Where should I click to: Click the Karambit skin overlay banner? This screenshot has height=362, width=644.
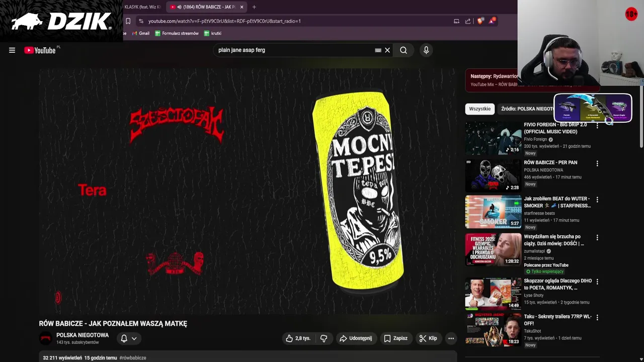[x=593, y=108]
